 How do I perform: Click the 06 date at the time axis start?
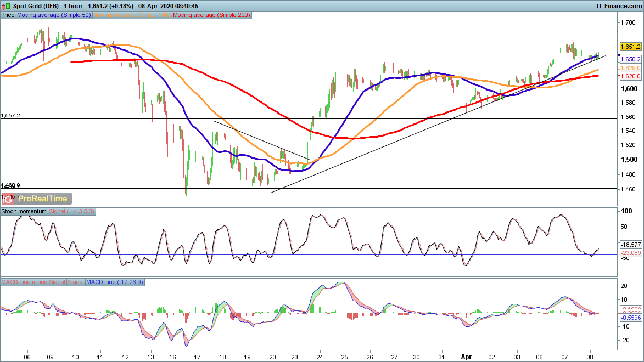tap(27, 357)
